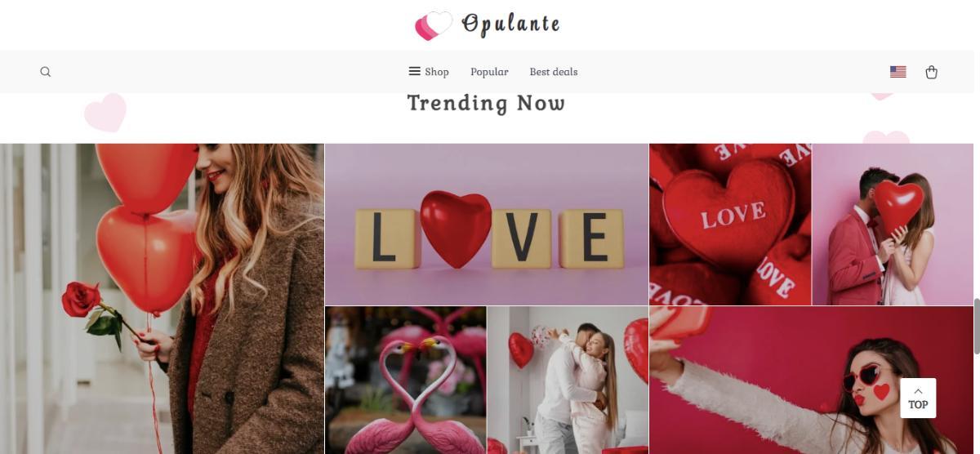Open the pink flamingos heart image
The height and width of the screenshot is (454, 980).
pyautogui.click(x=406, y=380)
